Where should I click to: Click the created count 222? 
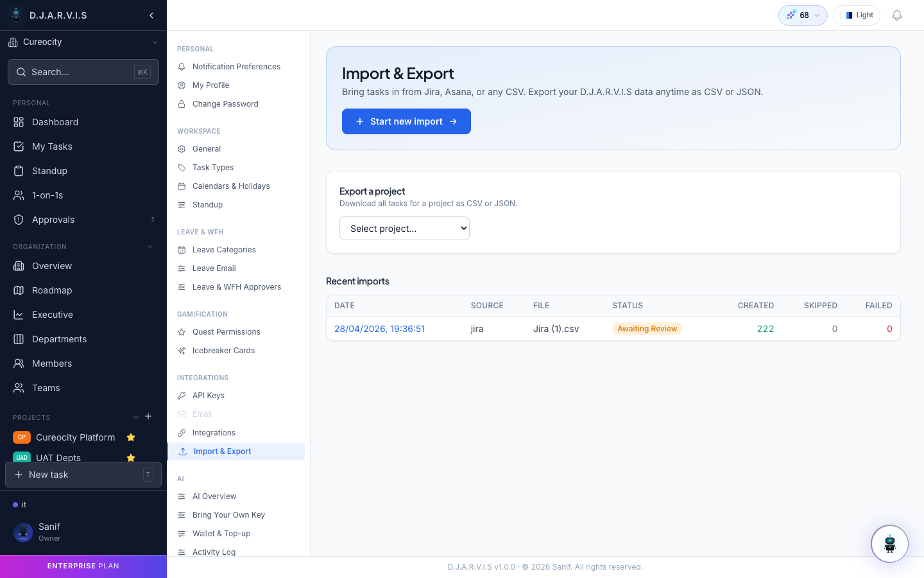(x=766, y=329)
